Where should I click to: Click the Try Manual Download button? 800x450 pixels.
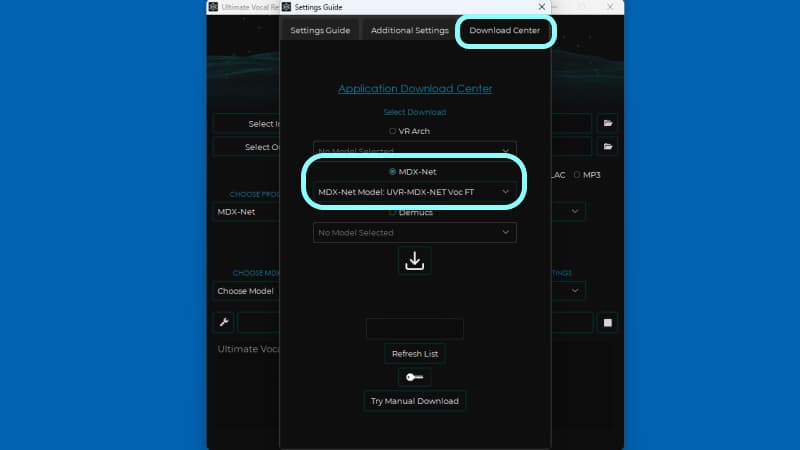point(414,401)
